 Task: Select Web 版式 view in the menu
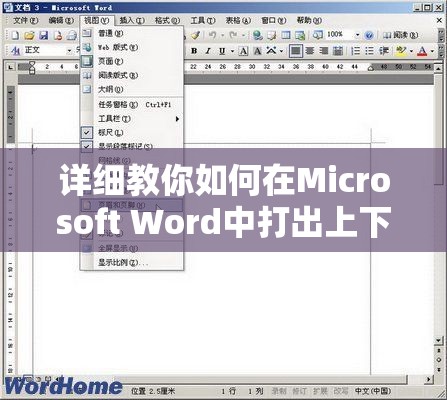point(132,47)
